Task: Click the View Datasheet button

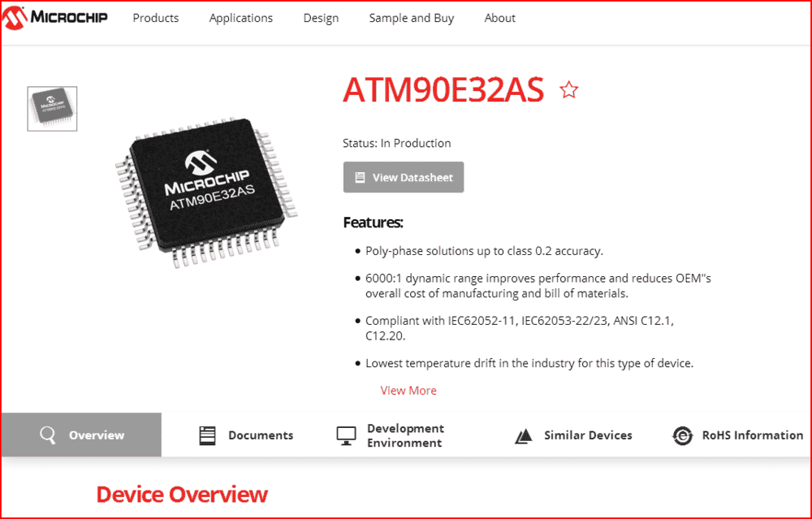Action: coord(404,177)
